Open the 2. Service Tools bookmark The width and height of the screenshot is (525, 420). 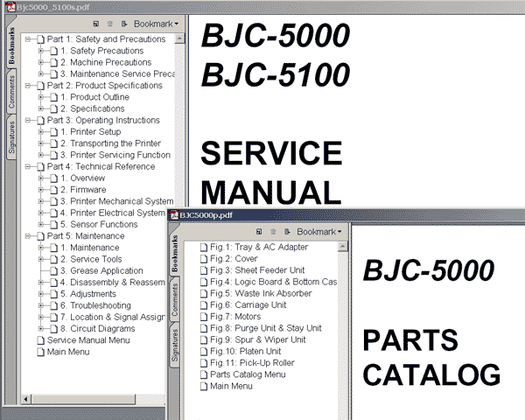91,259
